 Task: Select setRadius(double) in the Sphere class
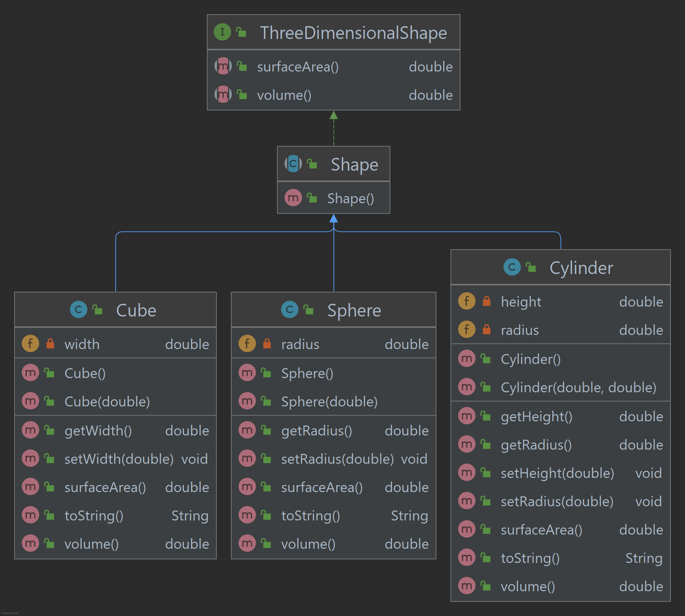[337, 459]
